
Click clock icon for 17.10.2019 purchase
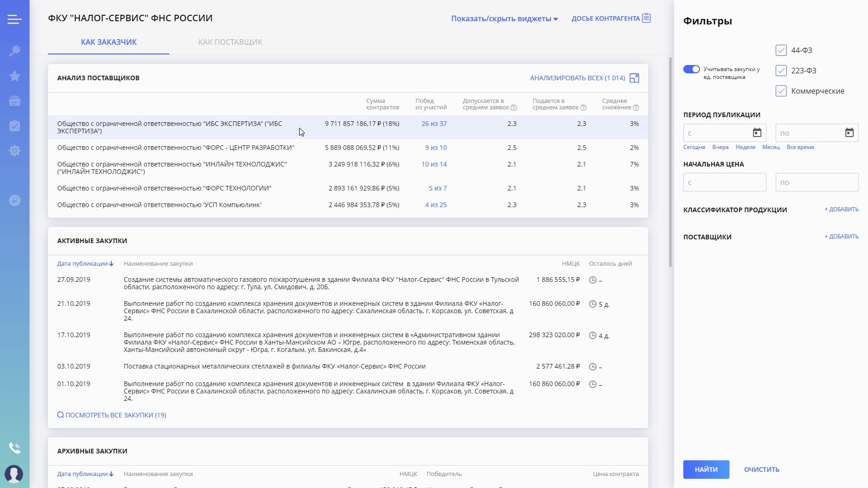click(x=593, y=335)
